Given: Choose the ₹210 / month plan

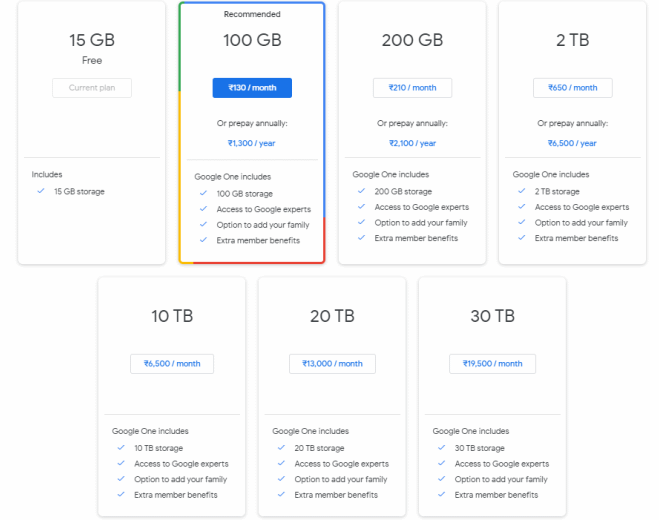Looking at the screenshot, I should (x=412, y=88).
